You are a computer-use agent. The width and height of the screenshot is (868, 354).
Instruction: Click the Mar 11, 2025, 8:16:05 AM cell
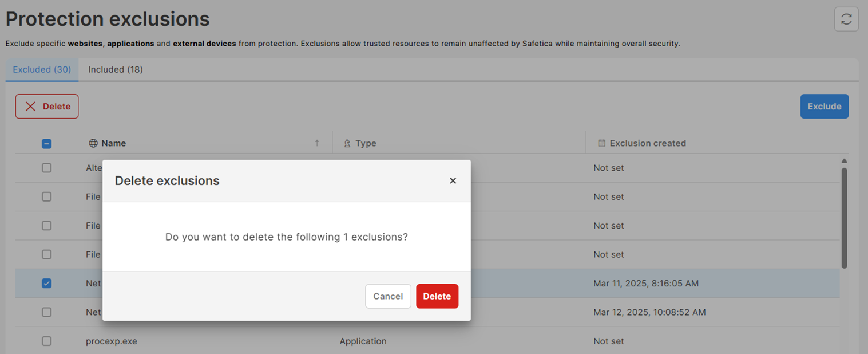click(x=646, y=284)
